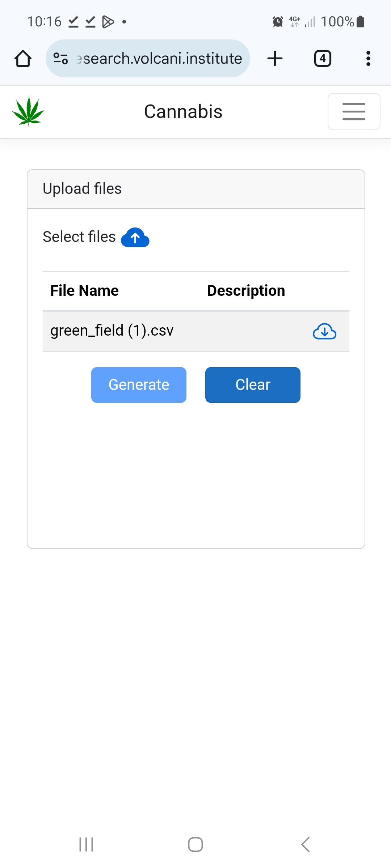Click the cloud upload icon beside Select files

tap(135, 238)
